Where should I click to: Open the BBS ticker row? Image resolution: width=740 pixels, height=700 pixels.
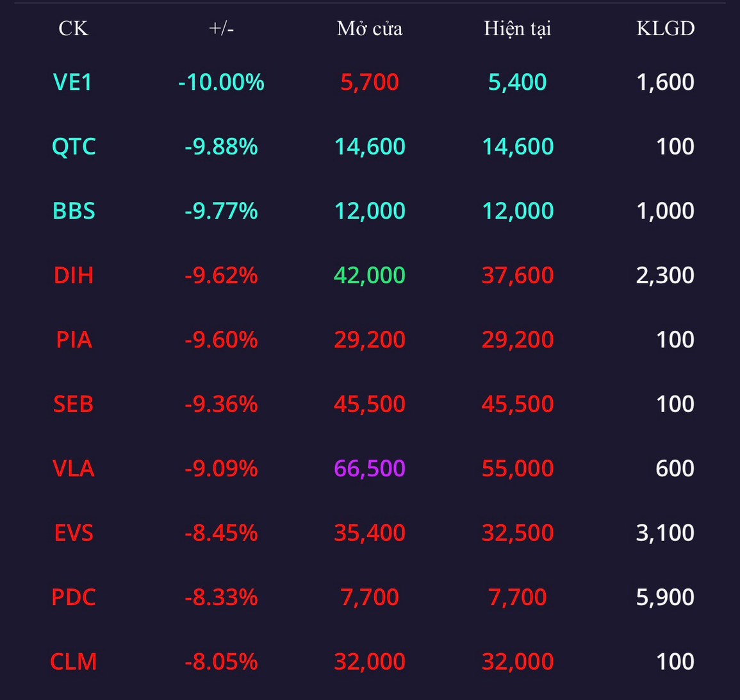[x=74, y=211]
